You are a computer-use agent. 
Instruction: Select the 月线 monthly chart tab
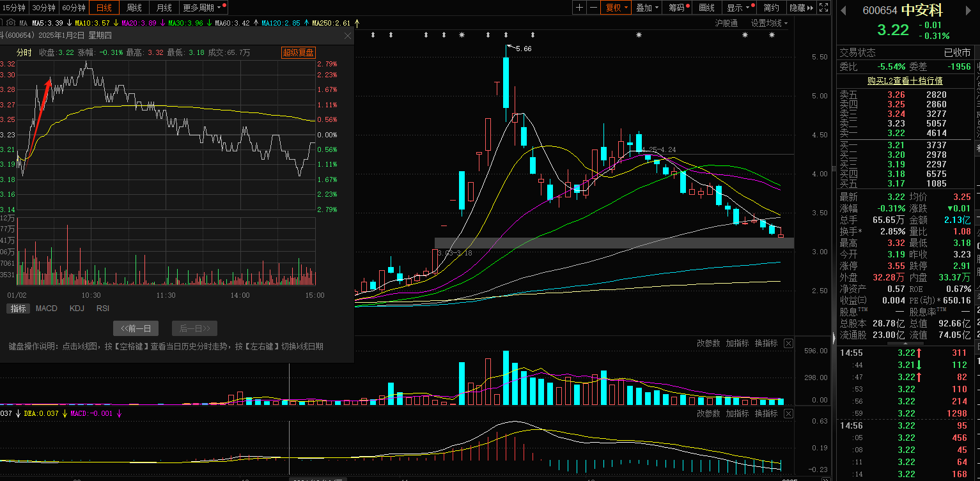(x=164, y=8)
